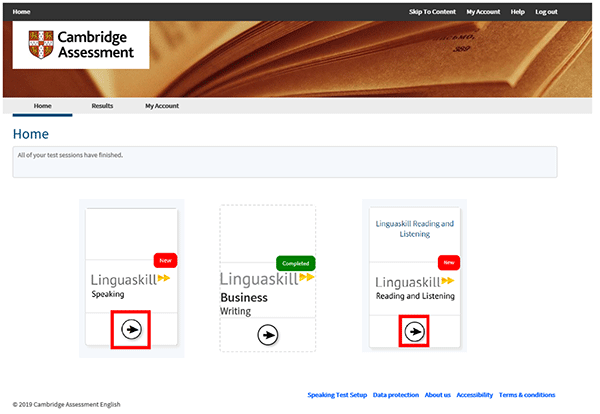Click the New badge on Speaking card
The width and height of the screenshot is (600, 414).
click(x=165, y=260)
